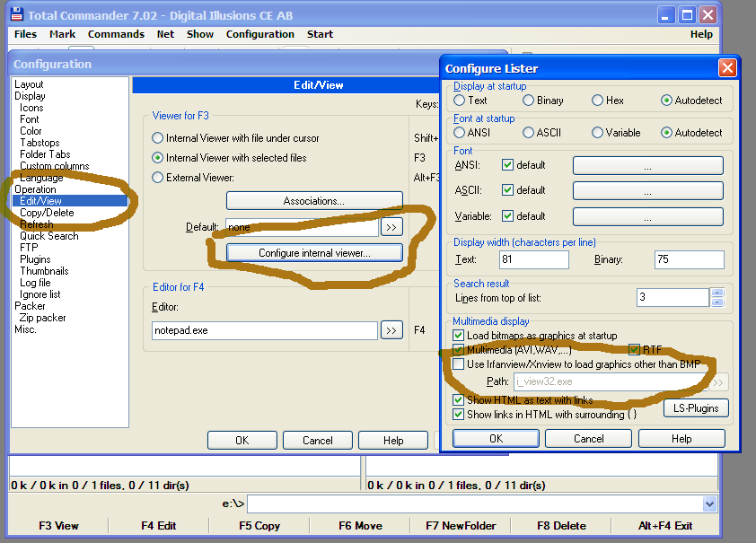The image size is (756, 543).
Task: Choose ASCII font with the ... button
Action: [x=647, y=190]
